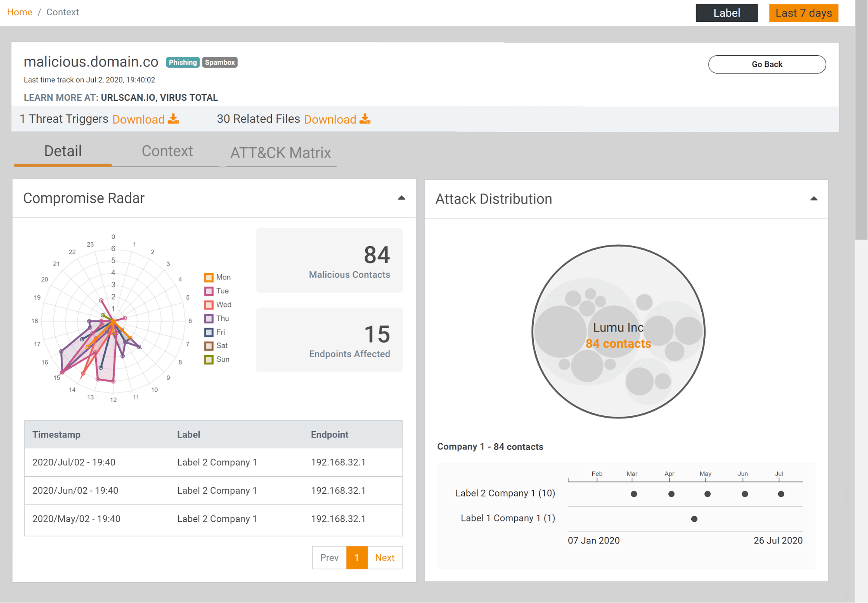Collapse the Compromise Radar panel
This screenshot has width=868, height=603.
[x=402, y=198]
